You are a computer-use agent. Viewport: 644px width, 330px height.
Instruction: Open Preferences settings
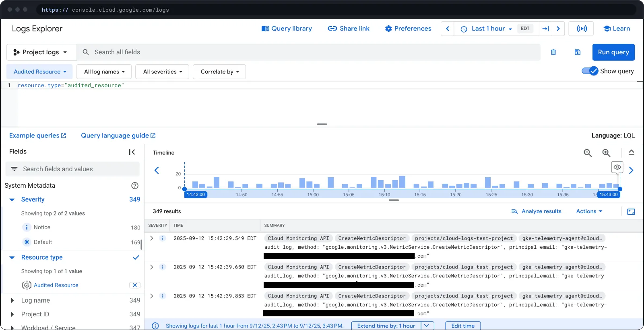[408, 29]
